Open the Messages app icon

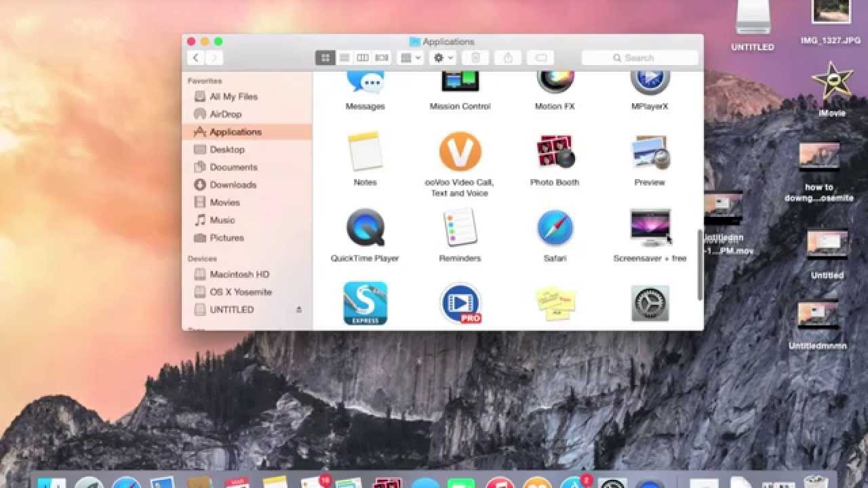pyautogui.click(x=366, y=82)
